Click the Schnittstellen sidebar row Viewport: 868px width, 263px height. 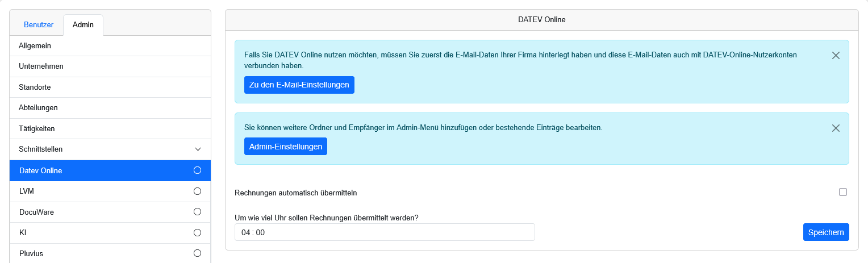point(110,149)
